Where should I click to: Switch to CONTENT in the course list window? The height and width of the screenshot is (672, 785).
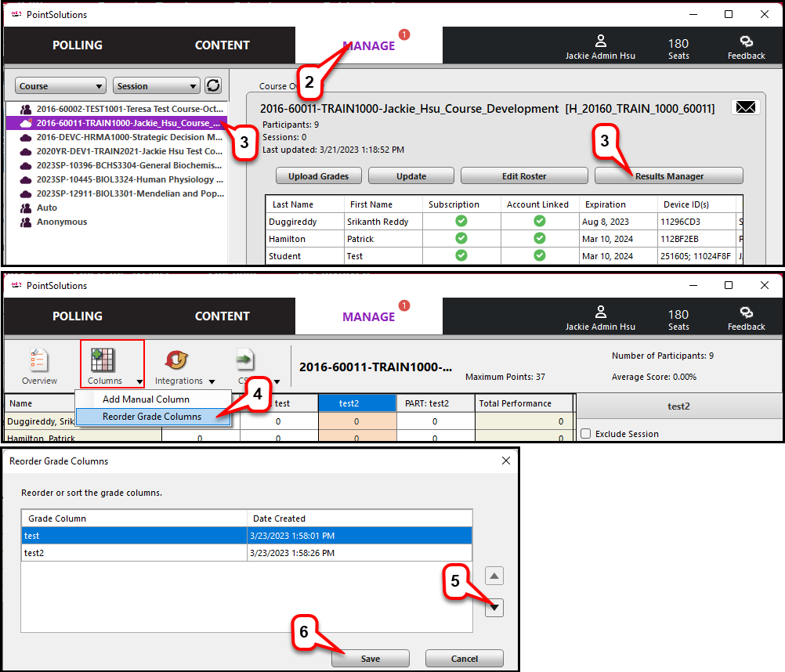point(222,45)
